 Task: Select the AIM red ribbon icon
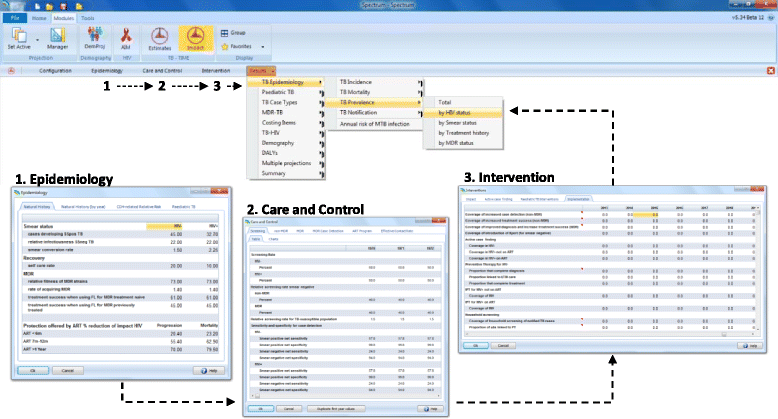click(x=126, y=36)
